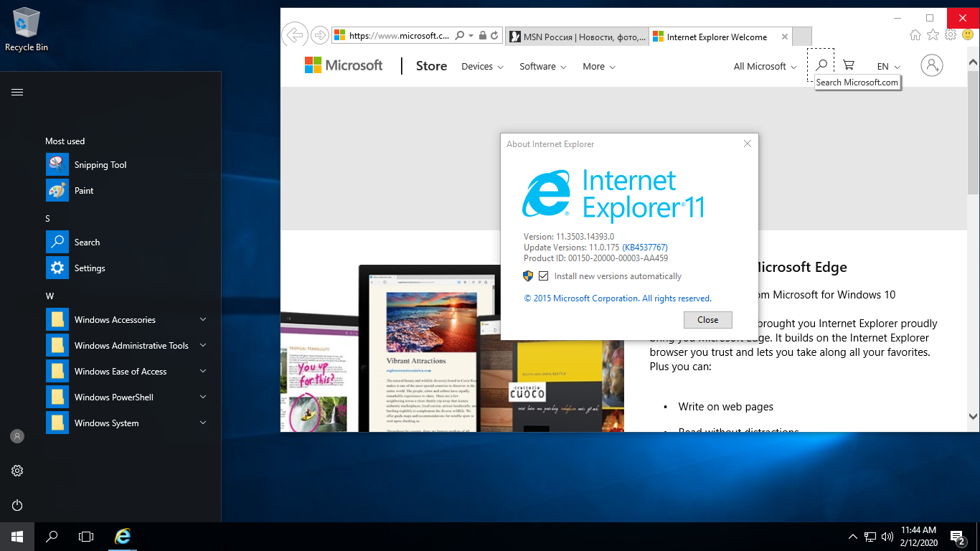Switch to the MSN Россия tab
The width and height of the screenshot is (980, 551).
[577, 37]
